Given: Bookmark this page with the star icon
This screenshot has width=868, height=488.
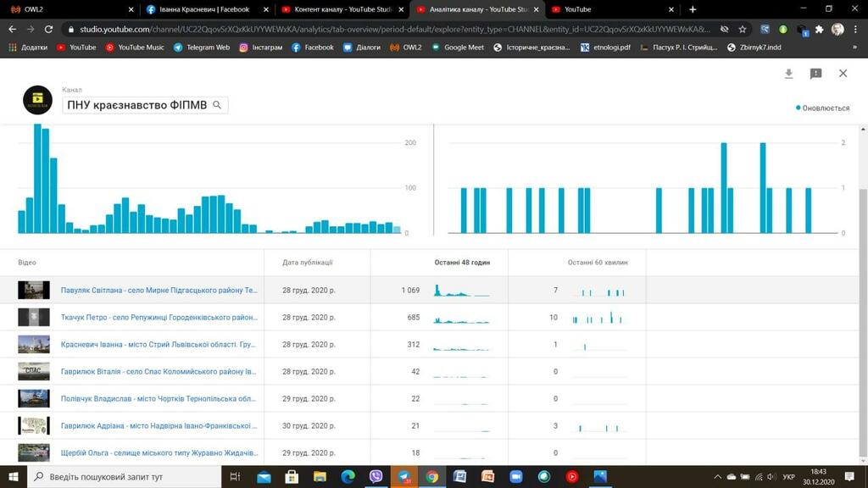Looking at the screenshot, I should tap(743, 29).
